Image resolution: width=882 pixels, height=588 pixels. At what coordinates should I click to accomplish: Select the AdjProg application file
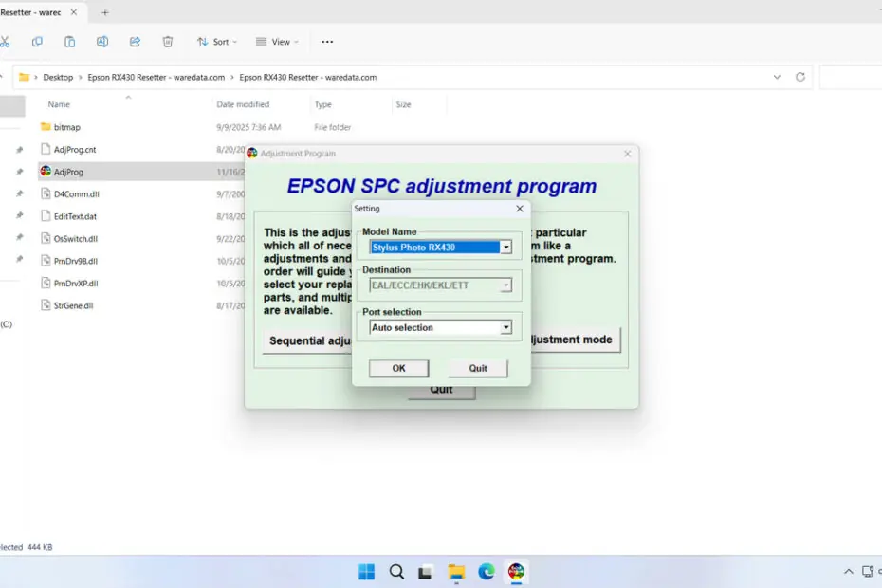[x=68, y=172]
